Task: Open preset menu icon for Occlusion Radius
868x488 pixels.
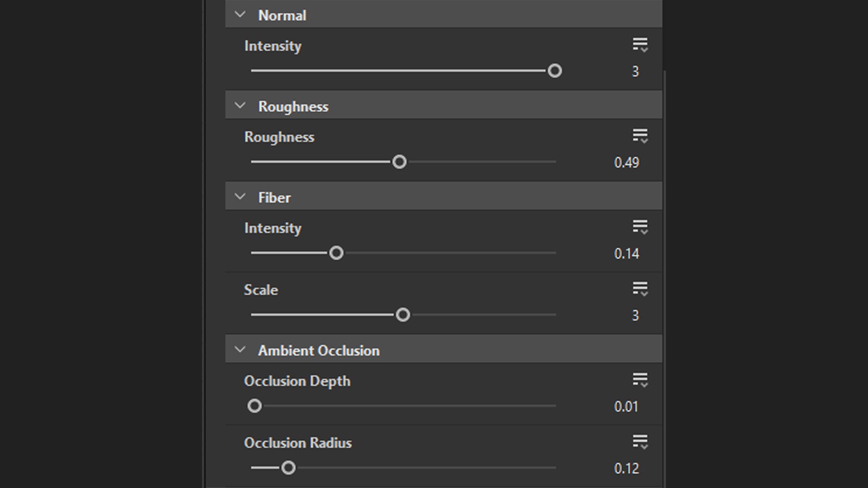Action: [x=640, y=442]
